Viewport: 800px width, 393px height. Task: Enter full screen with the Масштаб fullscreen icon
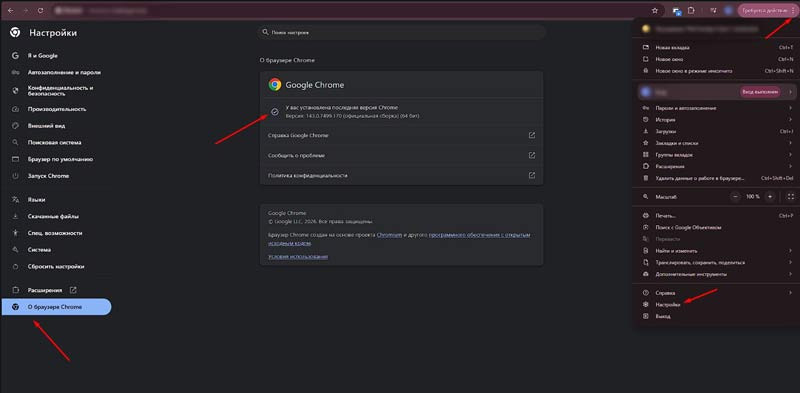click(790, 196)
